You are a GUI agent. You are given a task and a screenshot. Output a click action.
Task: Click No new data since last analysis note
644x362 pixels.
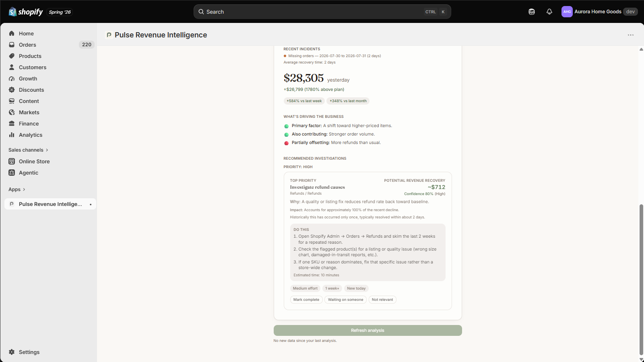tap(305, 341)
